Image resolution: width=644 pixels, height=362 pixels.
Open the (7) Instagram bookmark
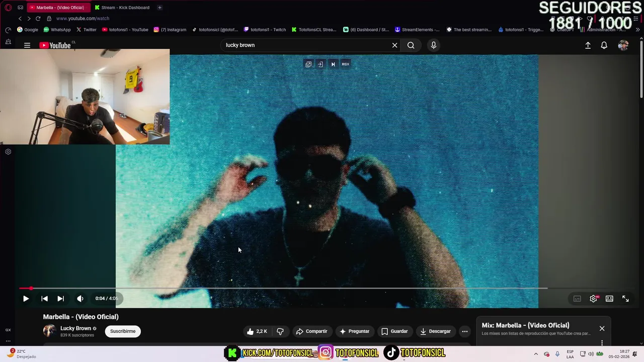170,30
